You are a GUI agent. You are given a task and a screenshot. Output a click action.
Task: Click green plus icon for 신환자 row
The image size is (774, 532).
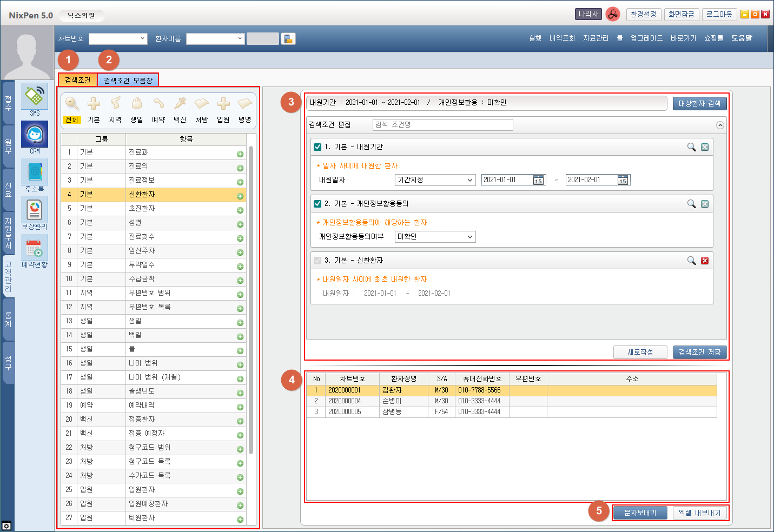[240, 196]
